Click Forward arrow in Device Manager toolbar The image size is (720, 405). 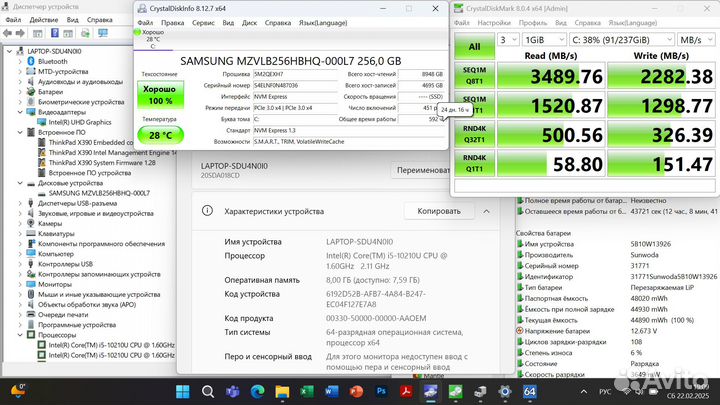[x=20, y=33]
